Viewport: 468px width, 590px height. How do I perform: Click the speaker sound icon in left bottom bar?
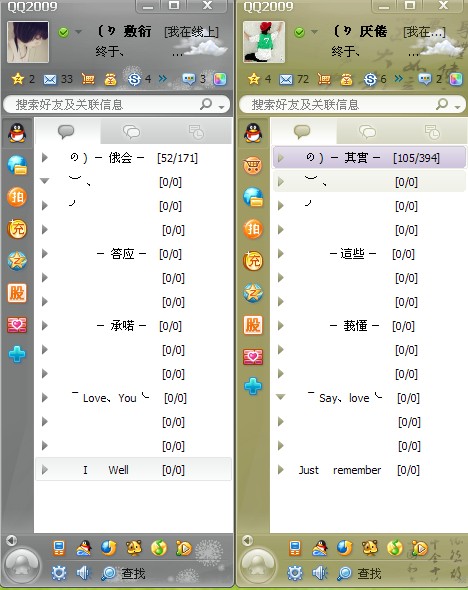click(83, 573)
